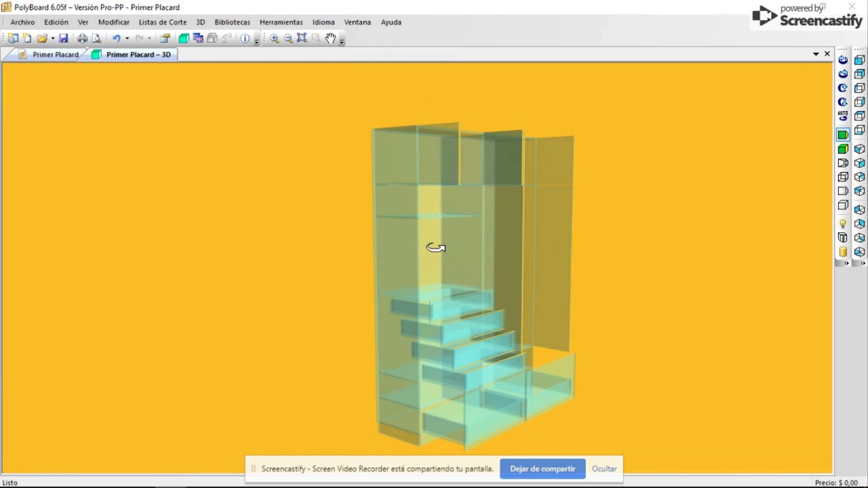Open the Ayuda menu
The width and height of the screenshot is (868, 488).
[391, 22]
